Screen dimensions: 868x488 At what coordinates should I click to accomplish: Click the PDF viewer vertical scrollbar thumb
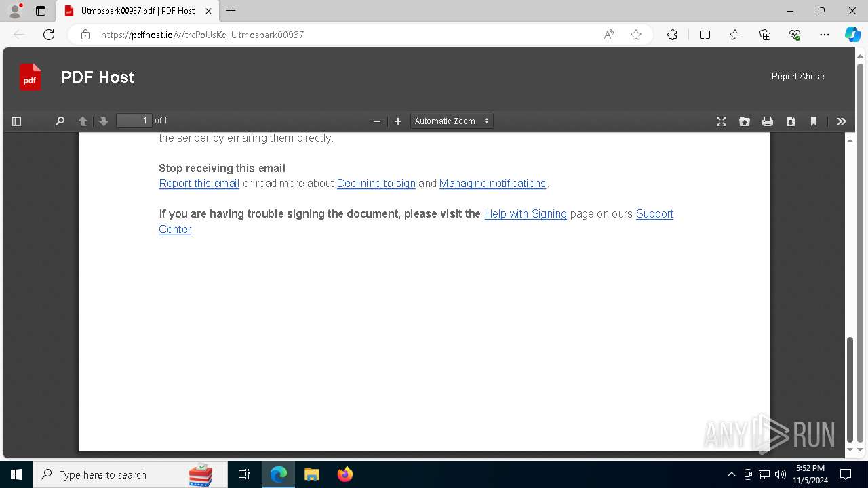[x=850, y=390]
